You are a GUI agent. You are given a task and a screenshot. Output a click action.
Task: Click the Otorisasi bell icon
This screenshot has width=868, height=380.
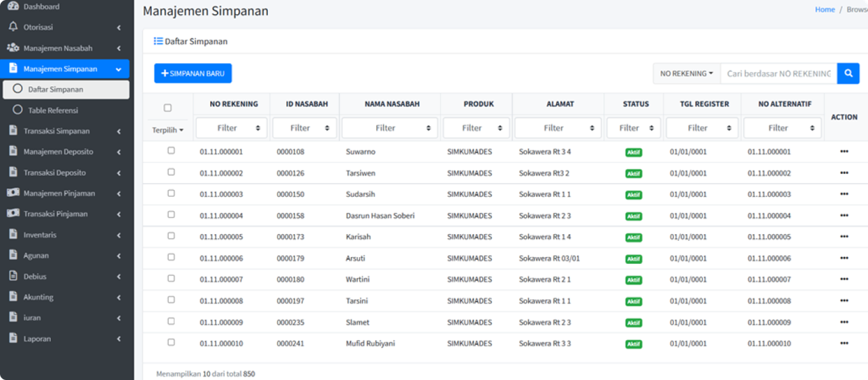tap(13, 27)
